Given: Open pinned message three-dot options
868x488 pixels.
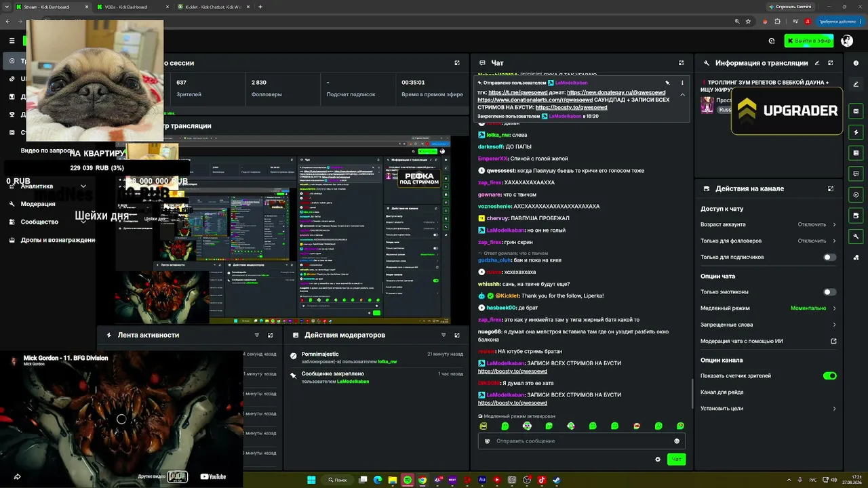Looking at the screenshot, I should pos(682,83).
